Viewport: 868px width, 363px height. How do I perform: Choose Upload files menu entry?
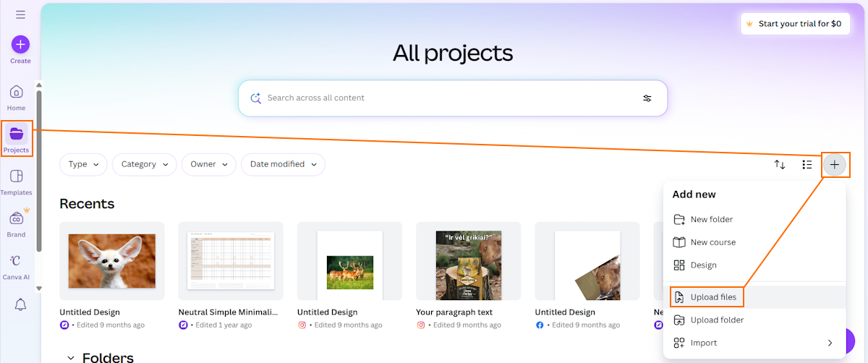754,297
